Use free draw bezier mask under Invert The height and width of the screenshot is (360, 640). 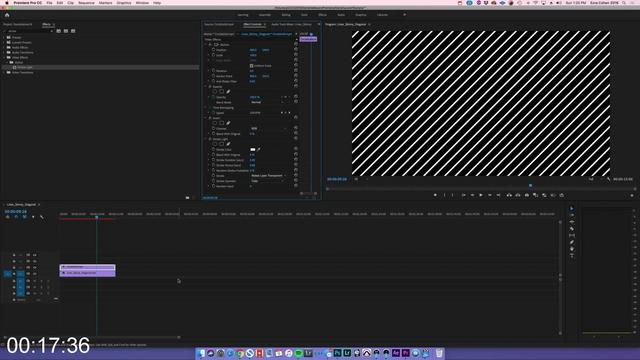[x=228, y=123]
